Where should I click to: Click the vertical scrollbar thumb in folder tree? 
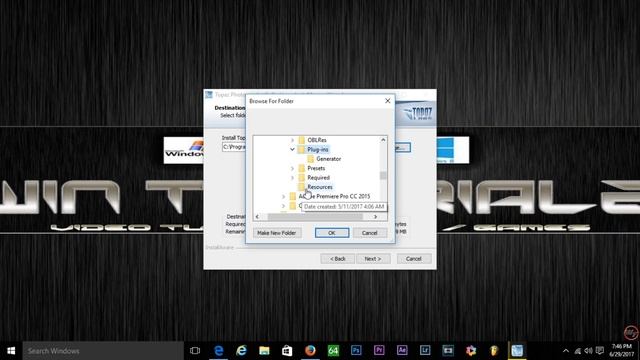383,175
